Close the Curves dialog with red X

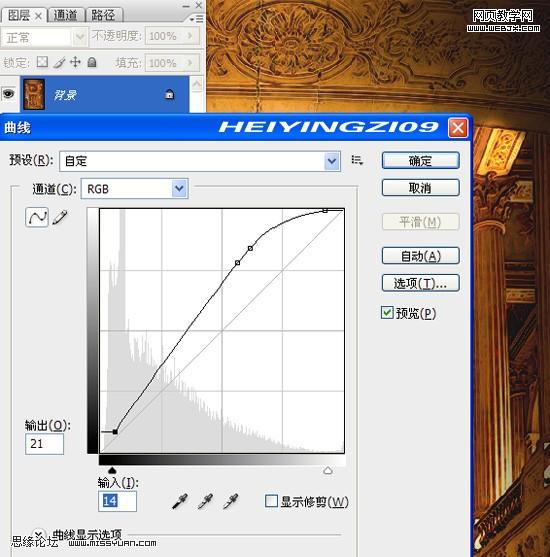[x=458, y=127]
